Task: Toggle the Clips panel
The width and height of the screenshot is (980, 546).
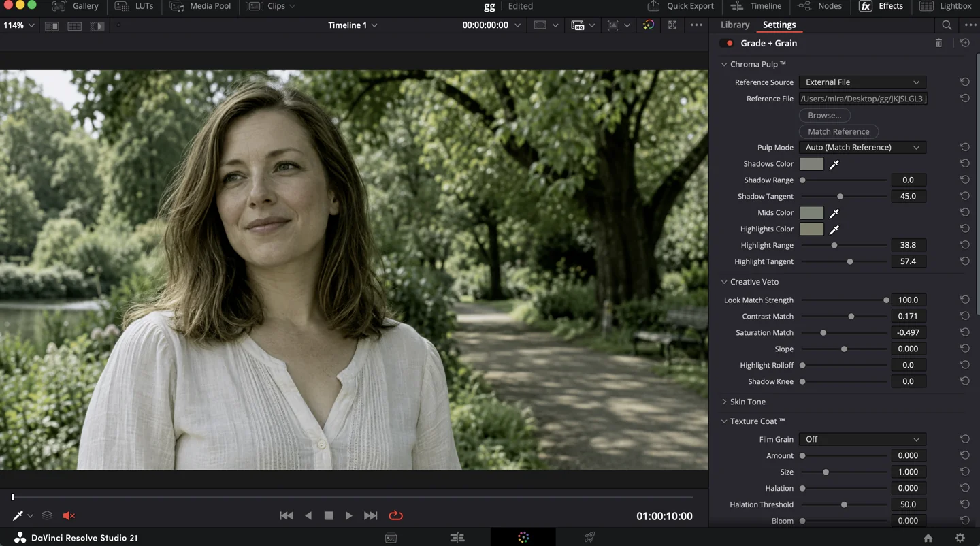Action: point(271,6)
